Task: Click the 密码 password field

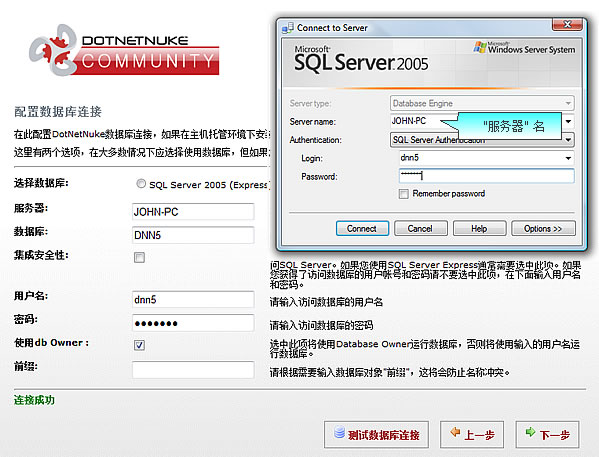Action: [193, 323]
